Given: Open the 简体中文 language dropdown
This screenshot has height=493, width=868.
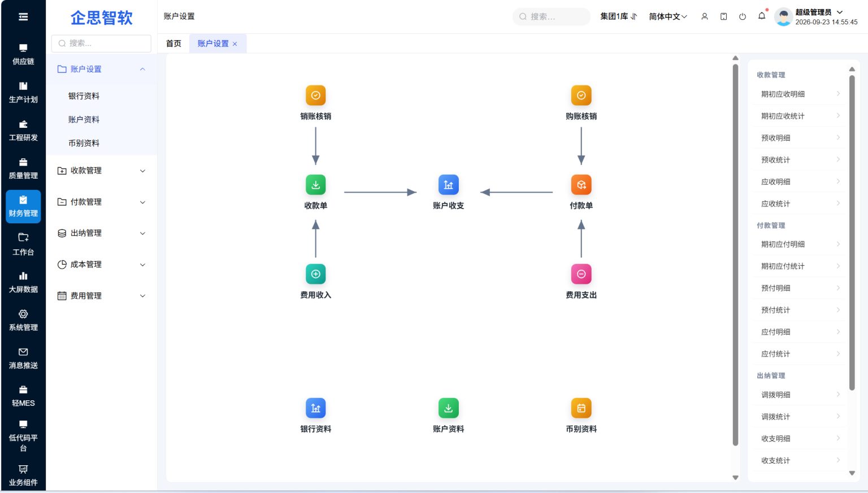Looking at the screenshot, I should pos(668,16).
